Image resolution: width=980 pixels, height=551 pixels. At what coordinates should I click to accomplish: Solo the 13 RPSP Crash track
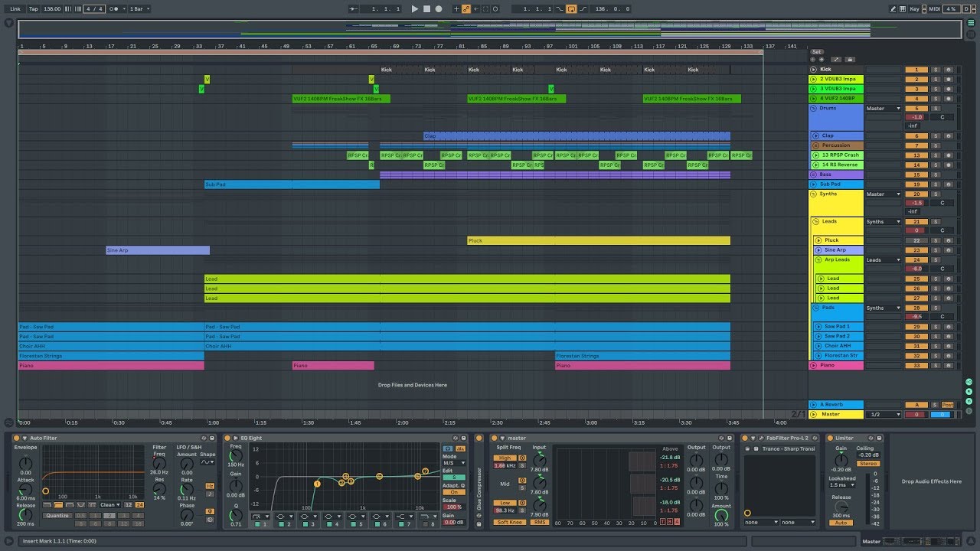point(935,155)
